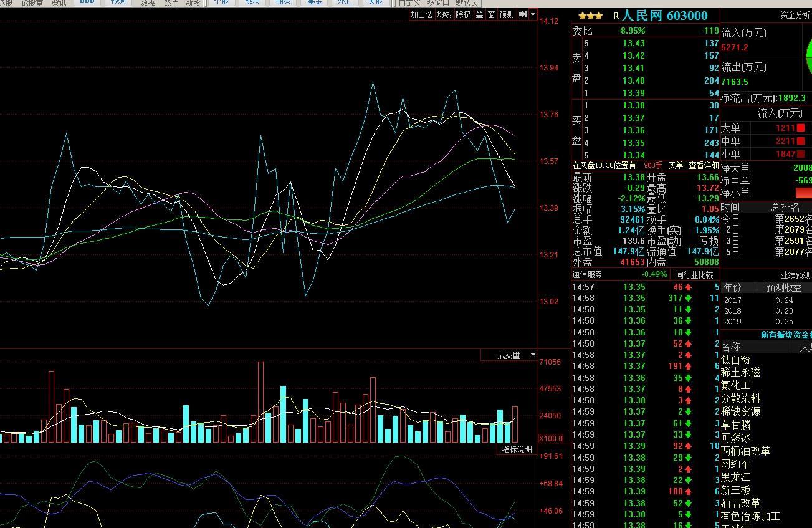Click the 名称 column header
The image size is (812, 528).
coord(731,347)
